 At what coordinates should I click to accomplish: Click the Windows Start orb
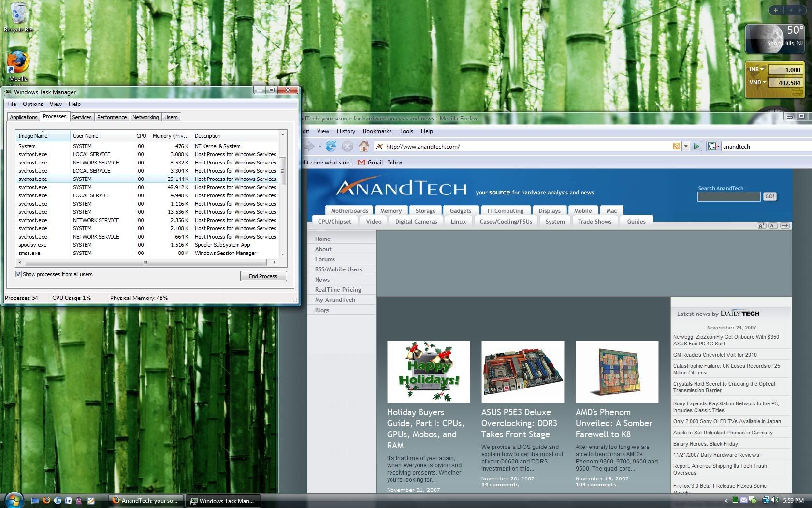coord(14,500)
